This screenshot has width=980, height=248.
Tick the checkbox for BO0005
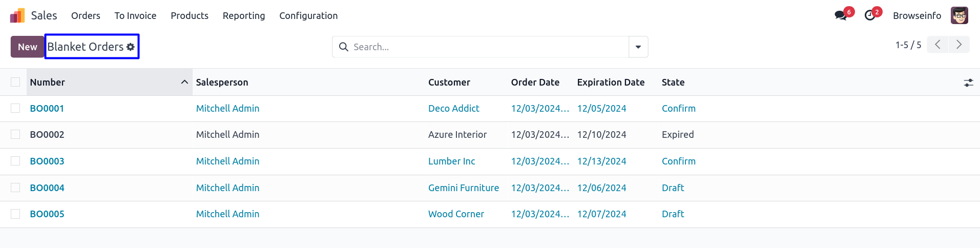point(15,214)
